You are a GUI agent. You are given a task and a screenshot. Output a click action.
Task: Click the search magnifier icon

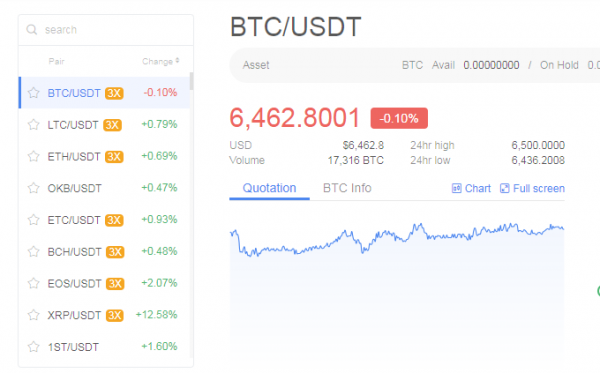click(32, 29)
